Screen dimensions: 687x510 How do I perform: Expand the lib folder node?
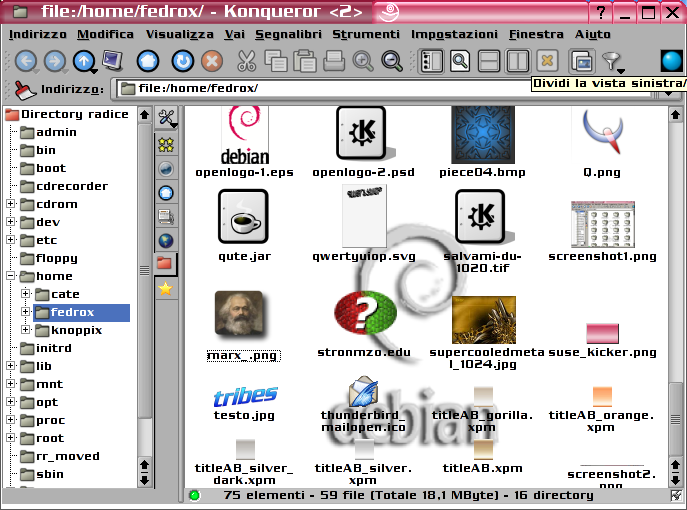pyautogui.click(x=11, y=365)
